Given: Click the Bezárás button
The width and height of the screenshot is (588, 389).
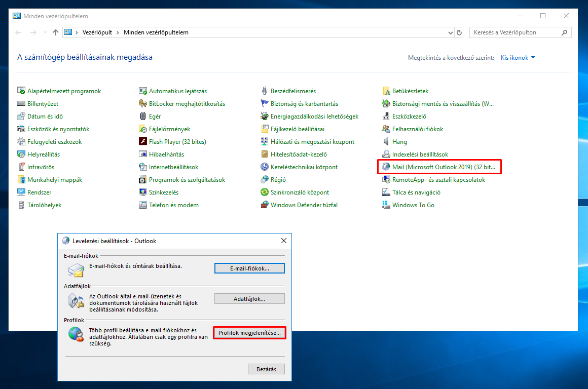Looking at the screenshot, I should point(266,369).
